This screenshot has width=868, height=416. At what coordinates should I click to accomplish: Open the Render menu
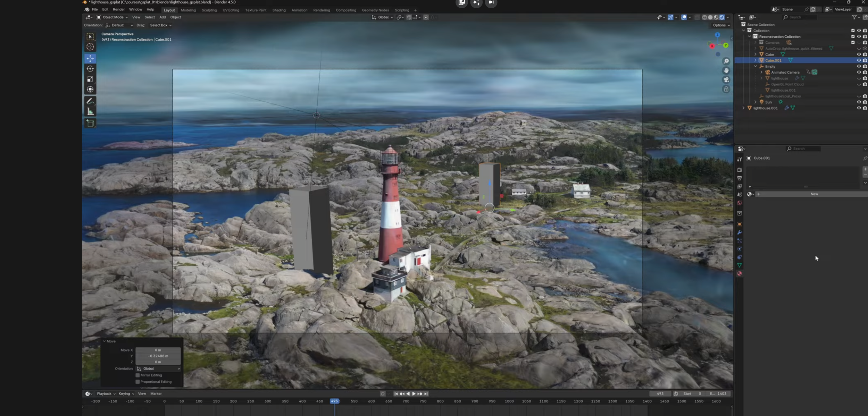118,9
